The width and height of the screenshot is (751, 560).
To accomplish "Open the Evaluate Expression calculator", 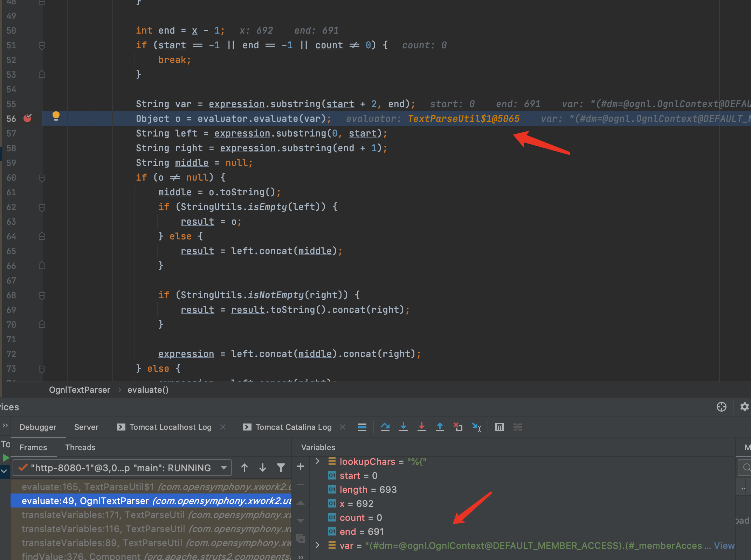I will [499, 427].
